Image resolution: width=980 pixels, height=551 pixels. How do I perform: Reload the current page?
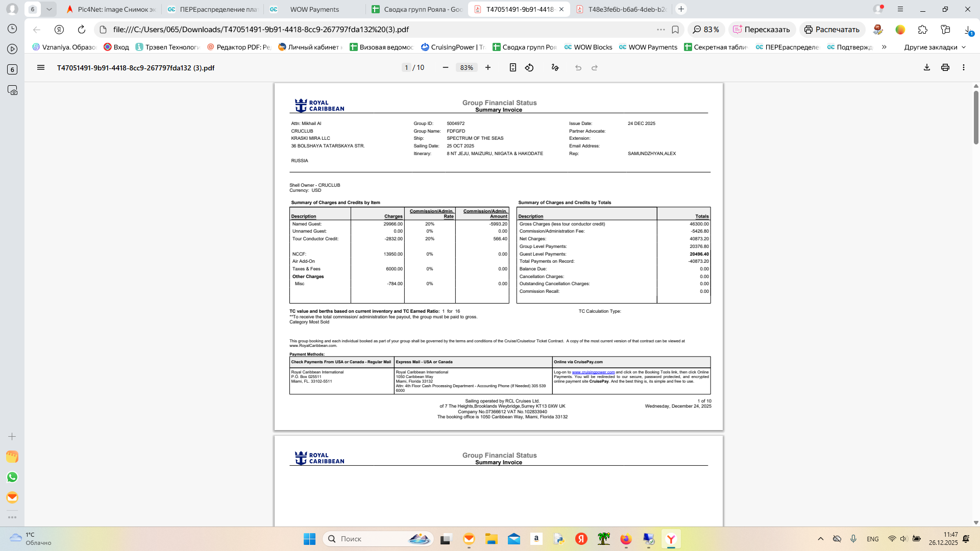point(82,30)
